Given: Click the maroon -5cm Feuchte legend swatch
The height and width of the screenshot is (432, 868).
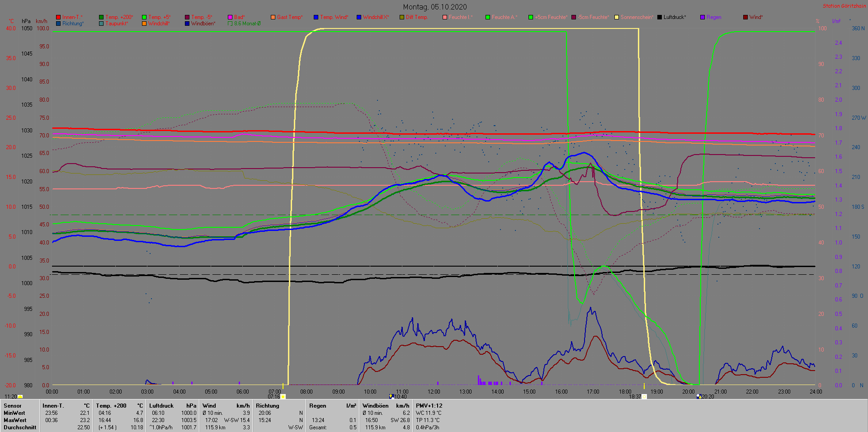Looking at the screenshot, I should (x=574, y=17).
